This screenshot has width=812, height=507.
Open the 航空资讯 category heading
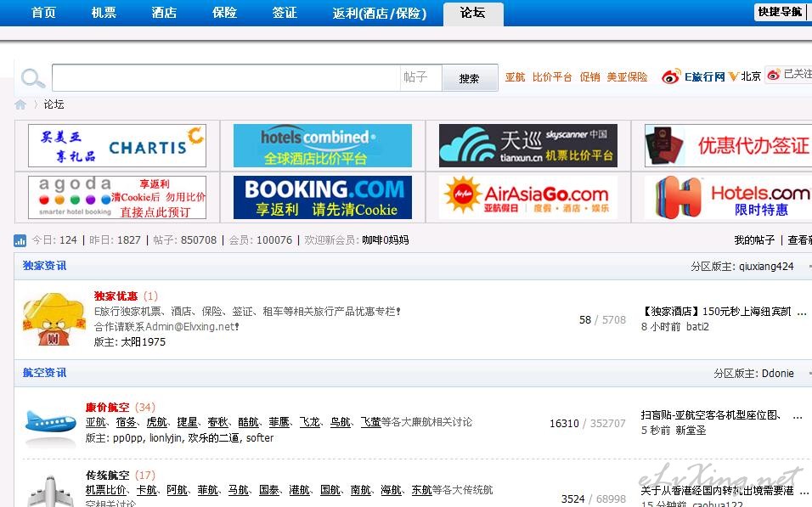pyautogui.click(x=44, y=373)
